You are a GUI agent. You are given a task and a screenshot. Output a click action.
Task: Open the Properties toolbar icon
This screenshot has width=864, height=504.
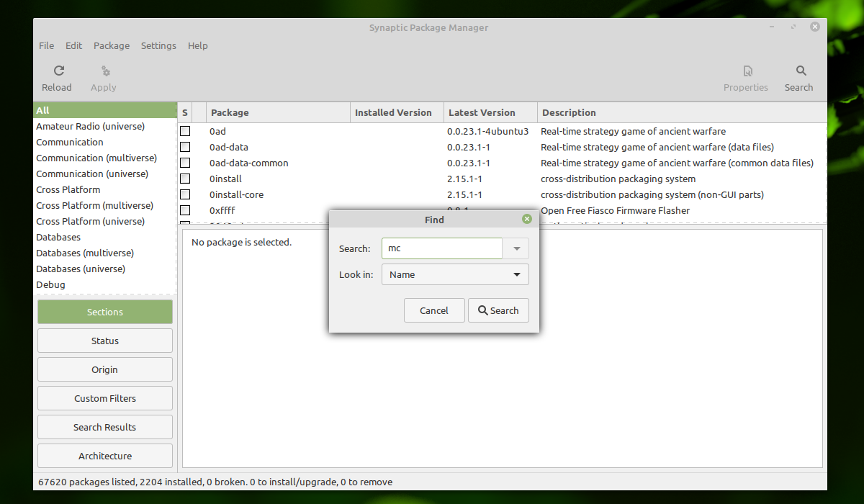coord(748,71)
